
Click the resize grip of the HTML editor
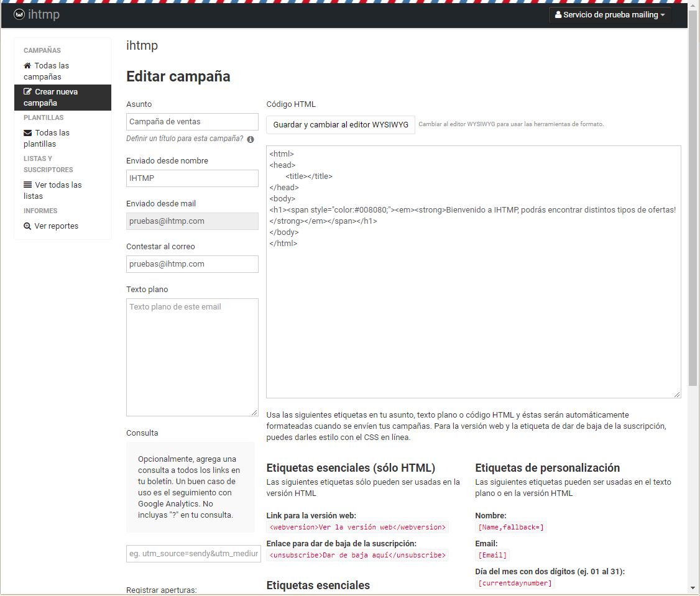677,394
